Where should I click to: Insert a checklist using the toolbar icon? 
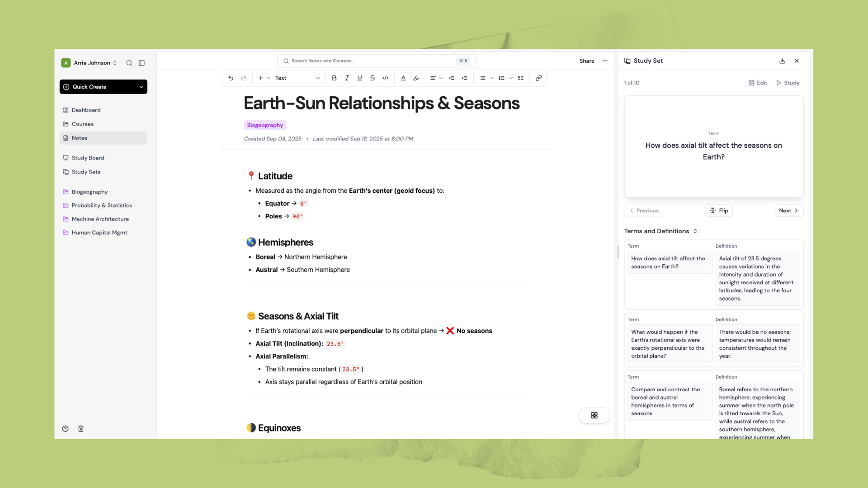[x=520, y=78]
